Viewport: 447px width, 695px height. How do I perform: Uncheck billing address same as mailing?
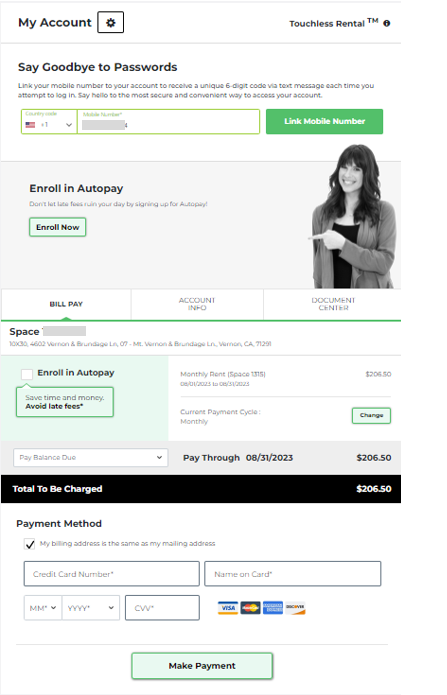(x=30, y=544)
